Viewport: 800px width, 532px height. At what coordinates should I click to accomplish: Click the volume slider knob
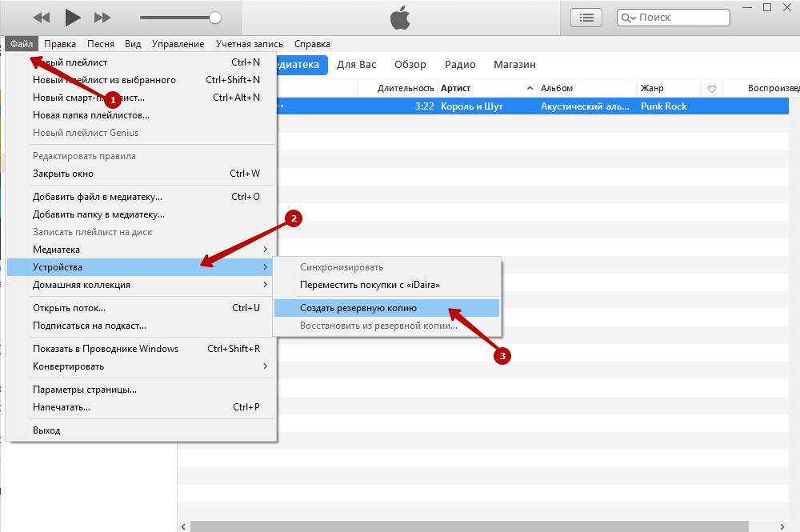click(x=214, y=18)
